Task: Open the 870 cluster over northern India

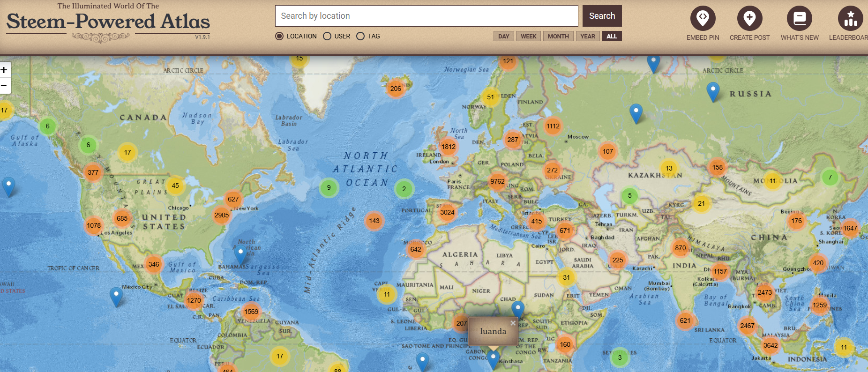Action: [681, 248]
